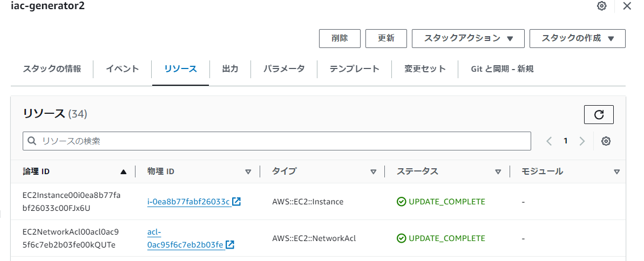Click the stack panel settings gear icon
The image size is (644, 261).
[602, 6]
